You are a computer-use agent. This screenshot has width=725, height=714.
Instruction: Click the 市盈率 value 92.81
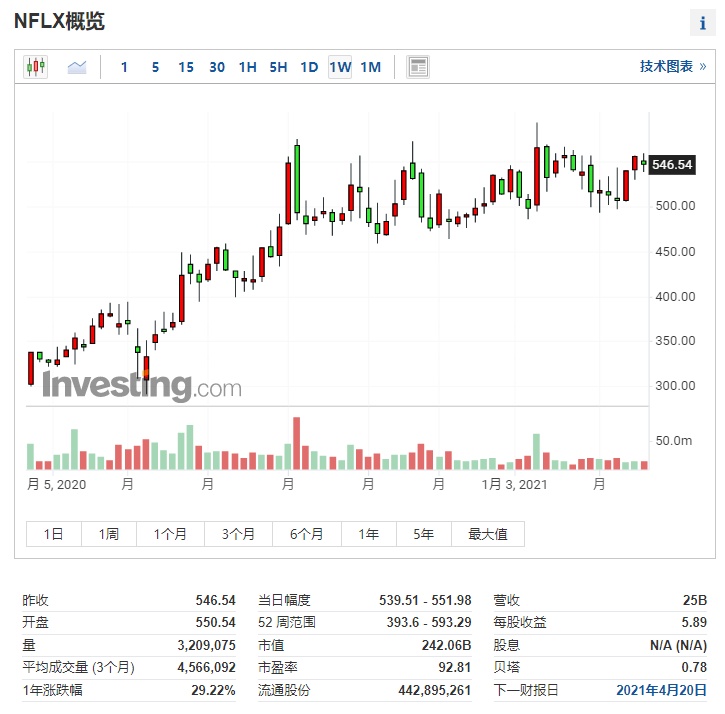[455, 667]
